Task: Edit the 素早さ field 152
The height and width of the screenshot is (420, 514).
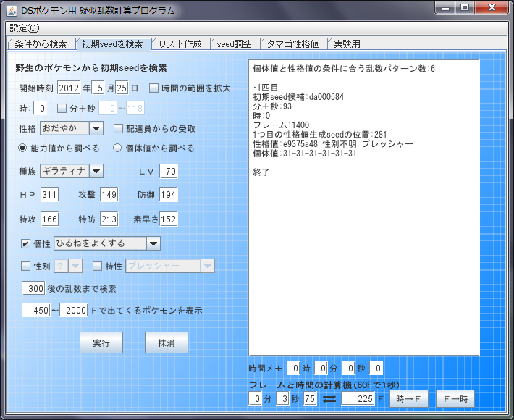Action: (x=169, y=219)
